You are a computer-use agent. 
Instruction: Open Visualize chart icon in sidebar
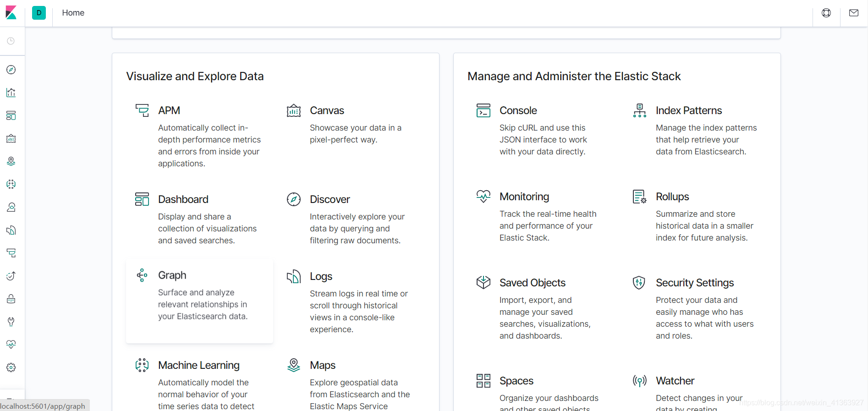pos(11,93)
